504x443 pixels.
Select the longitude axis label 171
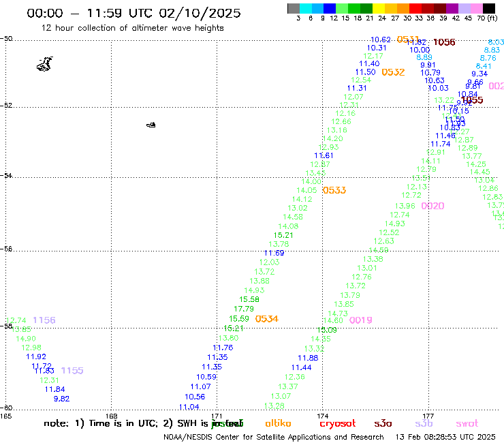(x=217, y=416)
